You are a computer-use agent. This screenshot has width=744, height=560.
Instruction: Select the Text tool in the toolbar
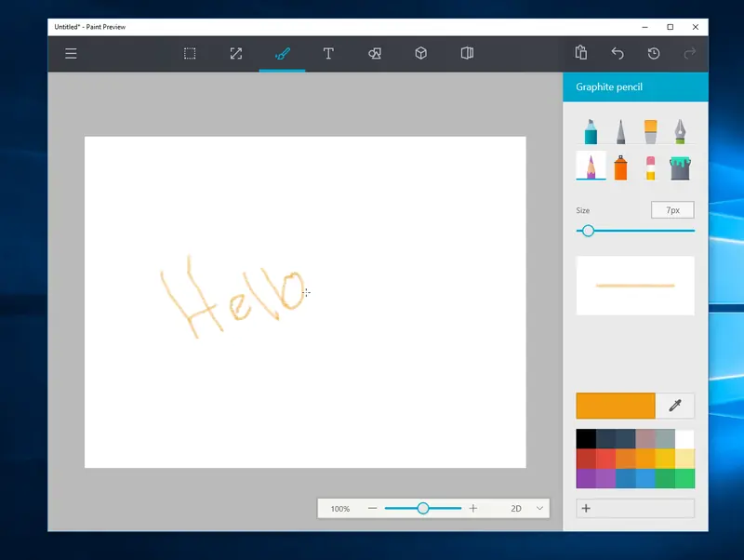click(328, 53)
